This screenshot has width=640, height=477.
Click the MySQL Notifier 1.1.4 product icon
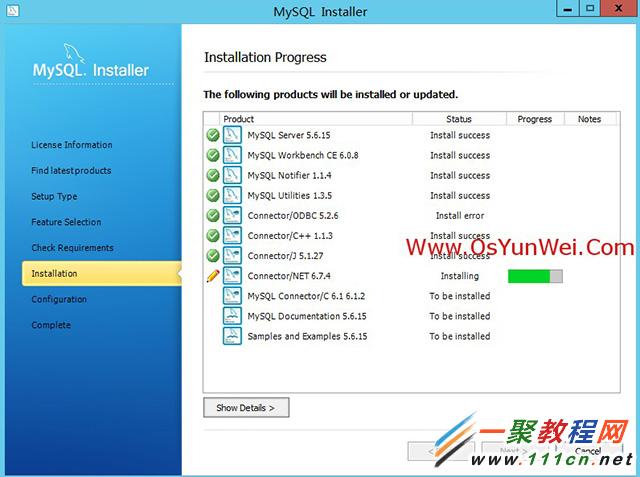pos(232,175)
